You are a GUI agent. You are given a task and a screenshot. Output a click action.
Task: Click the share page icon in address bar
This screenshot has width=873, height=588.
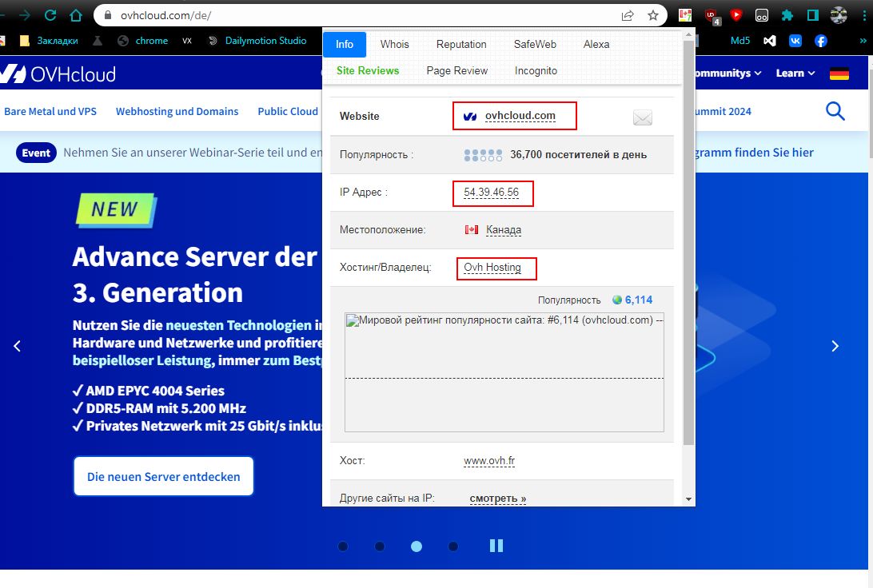pyautogui.click(x=628, y=15)
